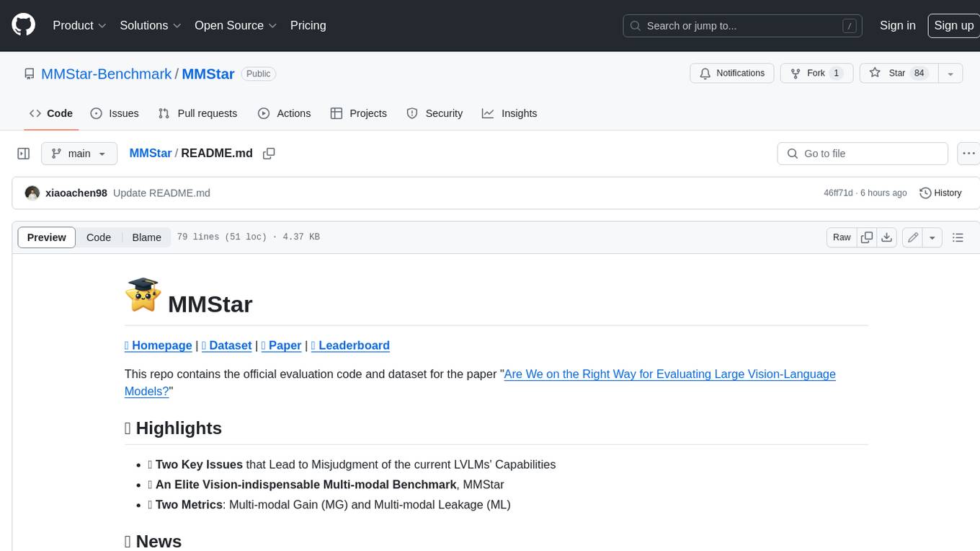Copy raw file contents icon
980x551 pixels.
pos(867,237)
